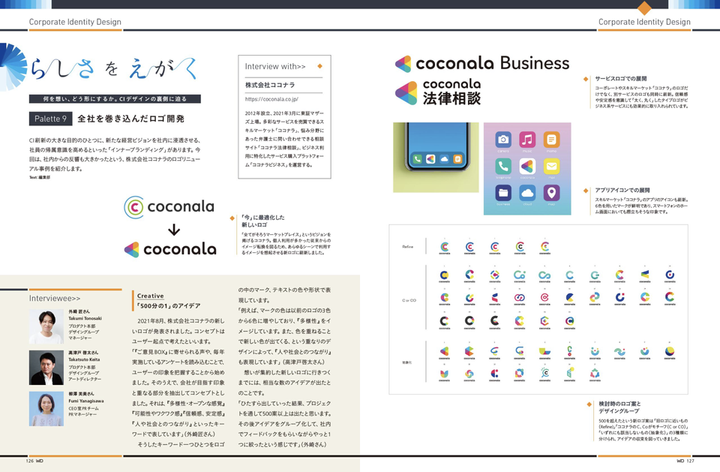Click 'Corporate Identity Design' on the right page
The image size is (720, 472).
tap(644, 22)
